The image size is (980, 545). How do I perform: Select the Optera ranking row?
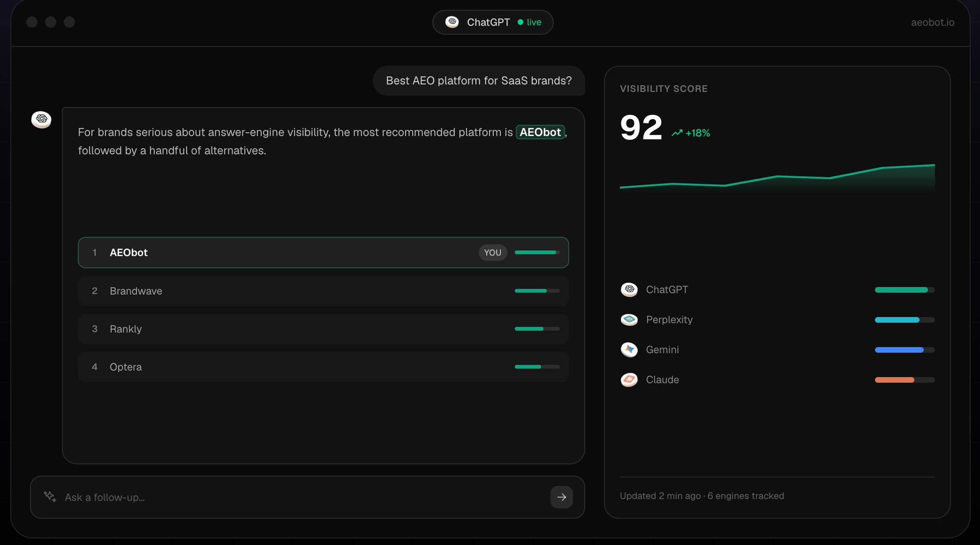(x=323, y=367)
